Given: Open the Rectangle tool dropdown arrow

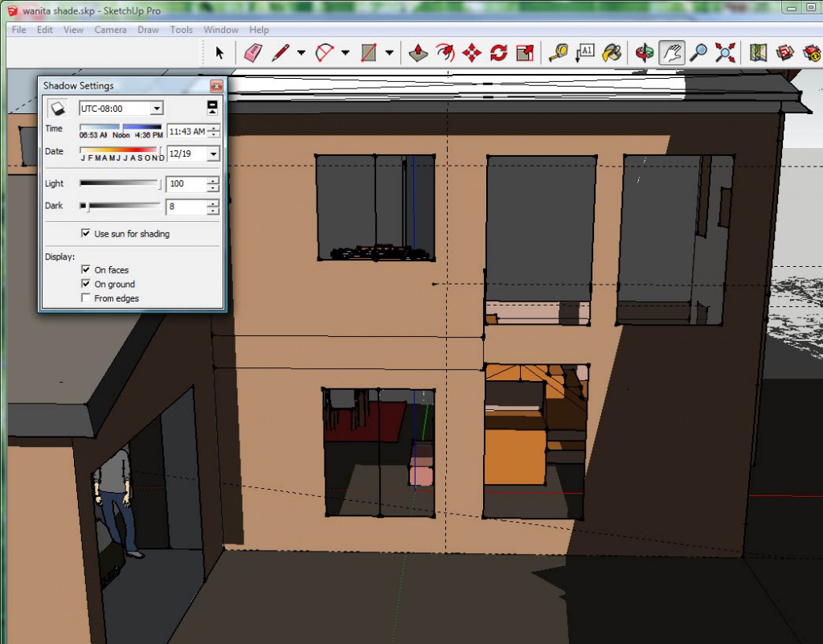Looking at the screenshot, I should coord(389,53).
